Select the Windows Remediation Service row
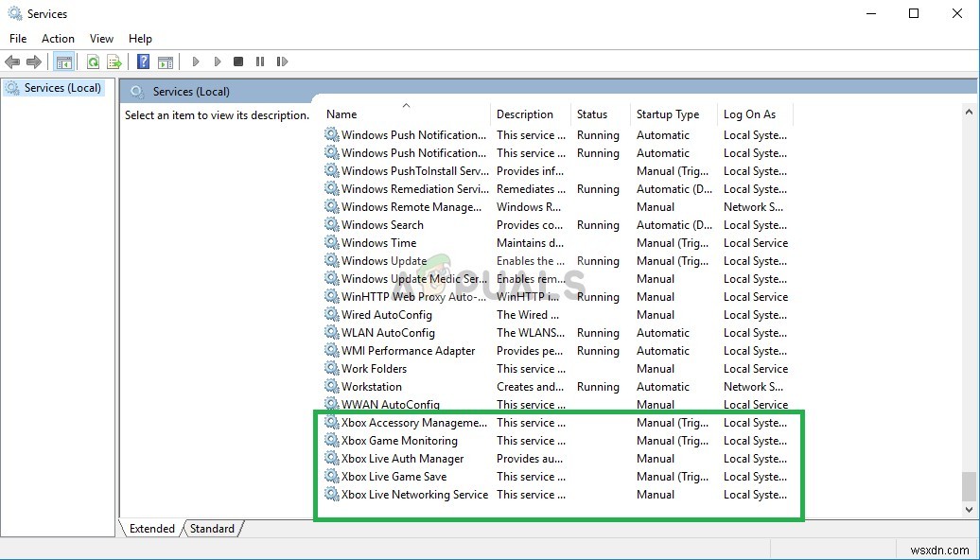 click(x=556, y=189)
